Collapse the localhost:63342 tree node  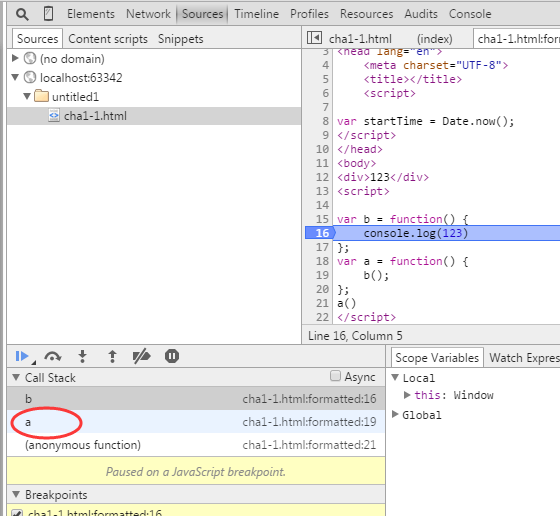tap(15, 77)
